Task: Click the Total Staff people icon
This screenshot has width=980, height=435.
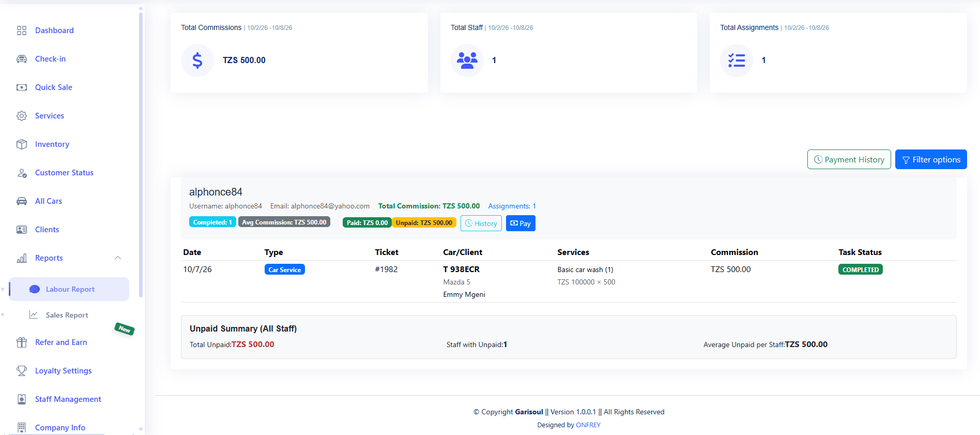Action: coord(467,61)
